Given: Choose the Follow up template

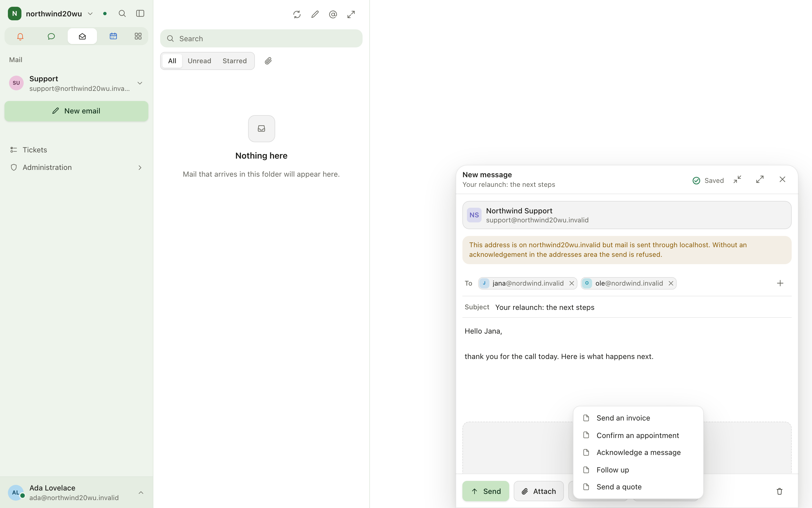Looking at the screenshot, I should pos(638,470).
